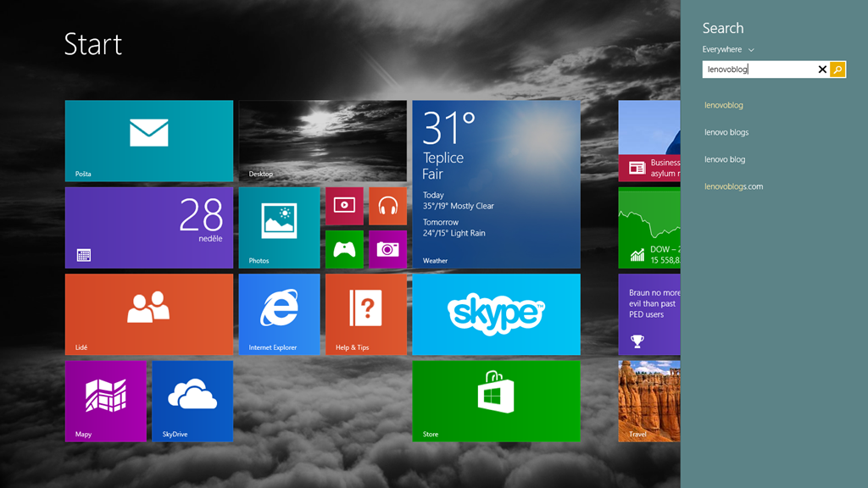
Task: Launch the Xbox Games tile
Action: 344,249
